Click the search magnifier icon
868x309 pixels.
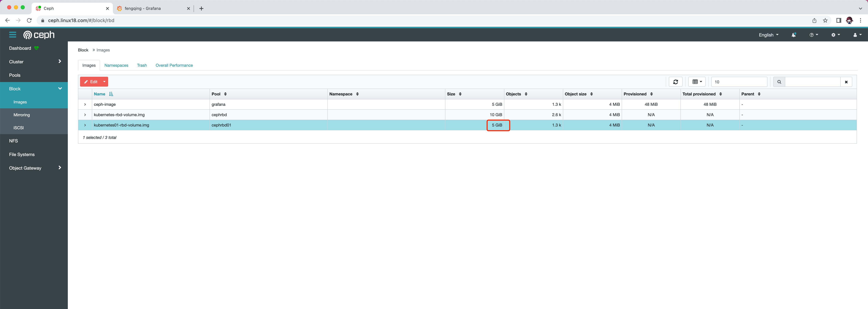[x=779, y=82]
